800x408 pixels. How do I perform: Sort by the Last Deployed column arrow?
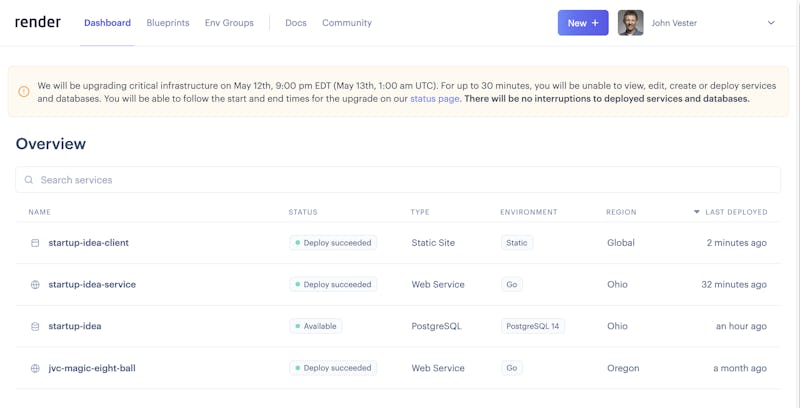[x=697, y=212]
